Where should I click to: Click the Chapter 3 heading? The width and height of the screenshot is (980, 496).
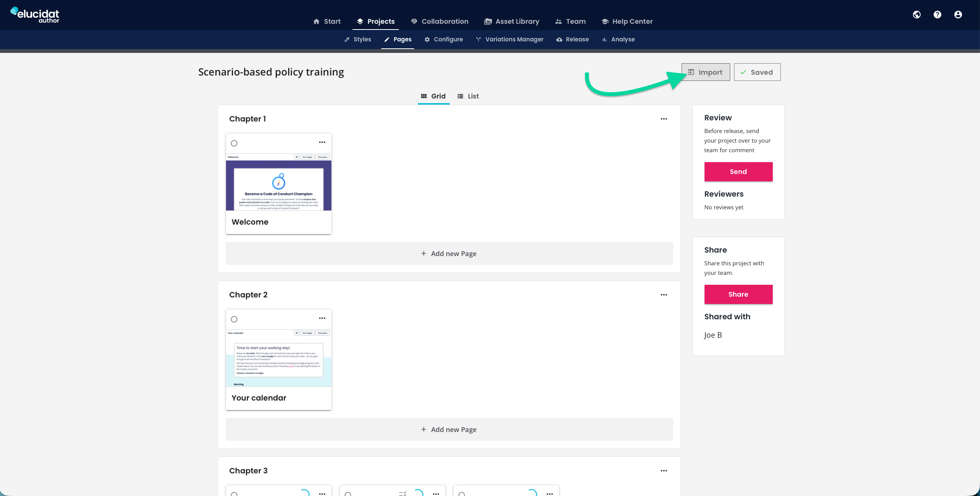pyautogui.click(x=248, y=471)
